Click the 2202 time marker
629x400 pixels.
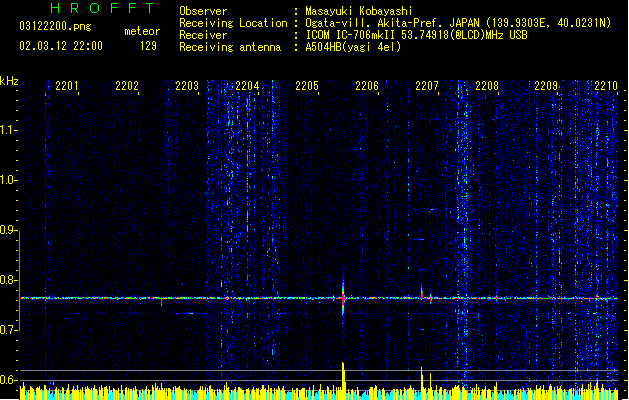(127, 85)
